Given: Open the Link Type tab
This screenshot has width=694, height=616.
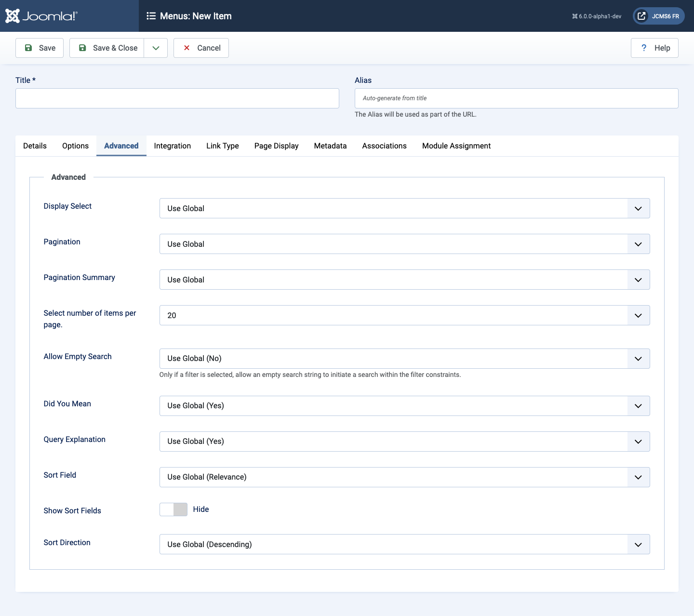Looking at the screenshot, I should [x=223, y=146].
